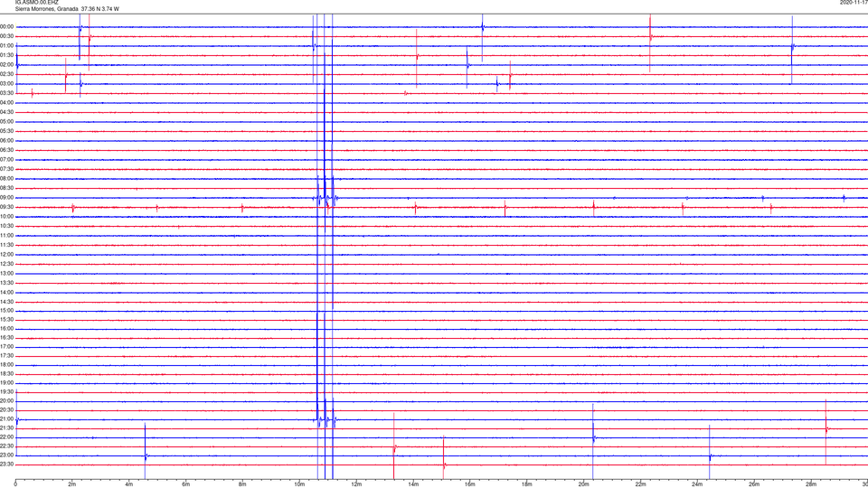Click the 13:00 row label
The image size is (868, 488).
tap(7, 273)
